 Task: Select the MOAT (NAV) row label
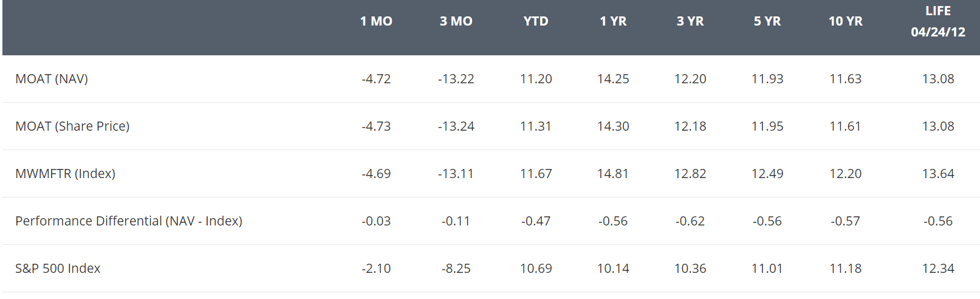52,79
